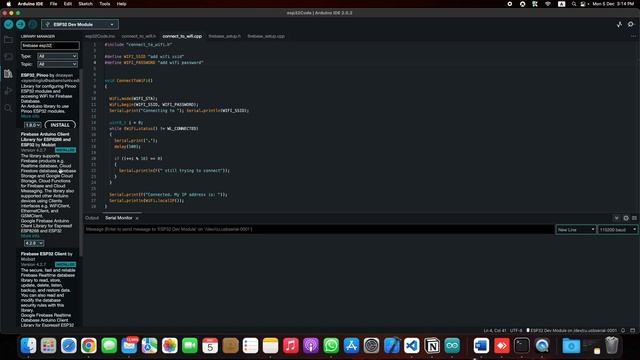
Task: Open Firebase Arduino Client version 4.2.6 dropdown
Action: [x=34, y=243]
